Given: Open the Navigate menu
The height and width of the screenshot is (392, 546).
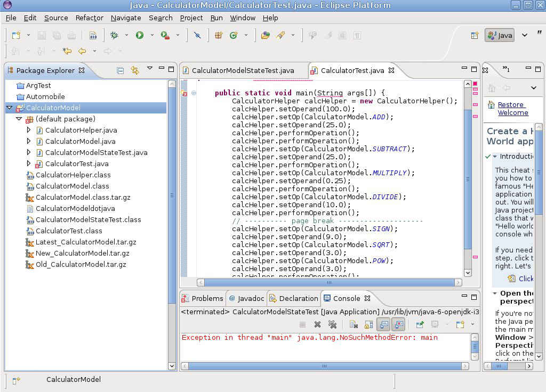Looking at the screenshot, I should click(x=126, y=18).
